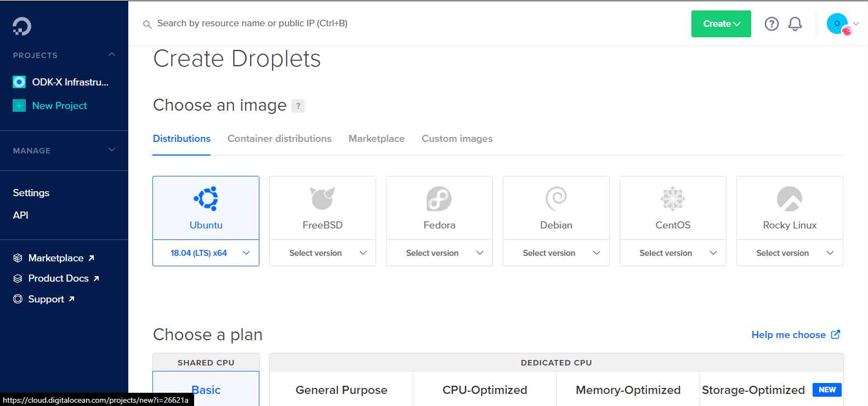The image size is (868, 406).
Task: Open the account menu chevron
Action: [x=856, y=24]
